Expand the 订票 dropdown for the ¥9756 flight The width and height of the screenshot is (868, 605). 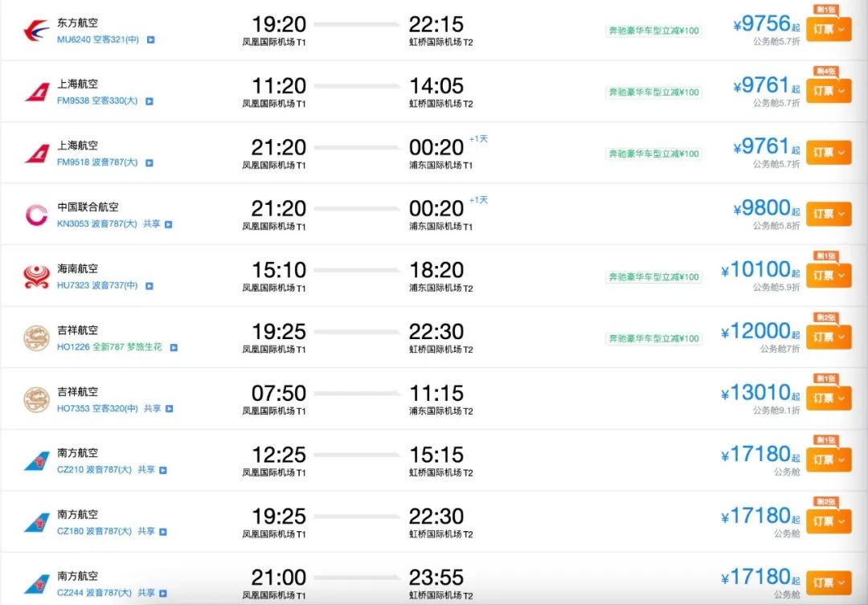point(829,30)
